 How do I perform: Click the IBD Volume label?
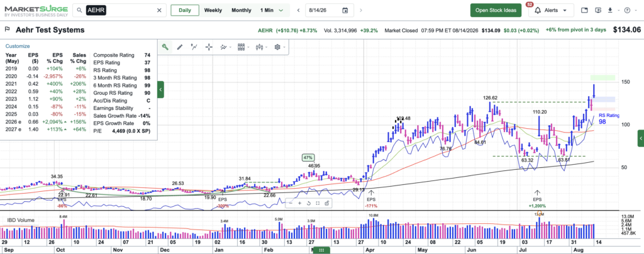pyautogui.click(x=21, y=220)
